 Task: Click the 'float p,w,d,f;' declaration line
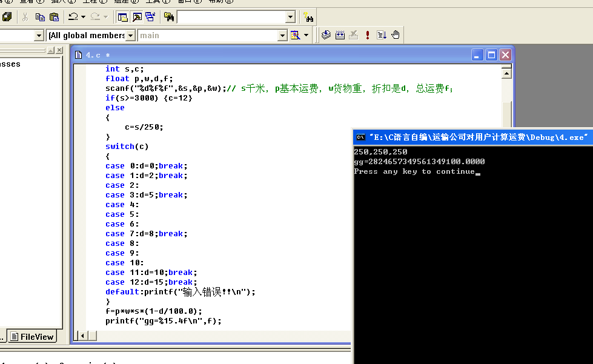[139, 79]
